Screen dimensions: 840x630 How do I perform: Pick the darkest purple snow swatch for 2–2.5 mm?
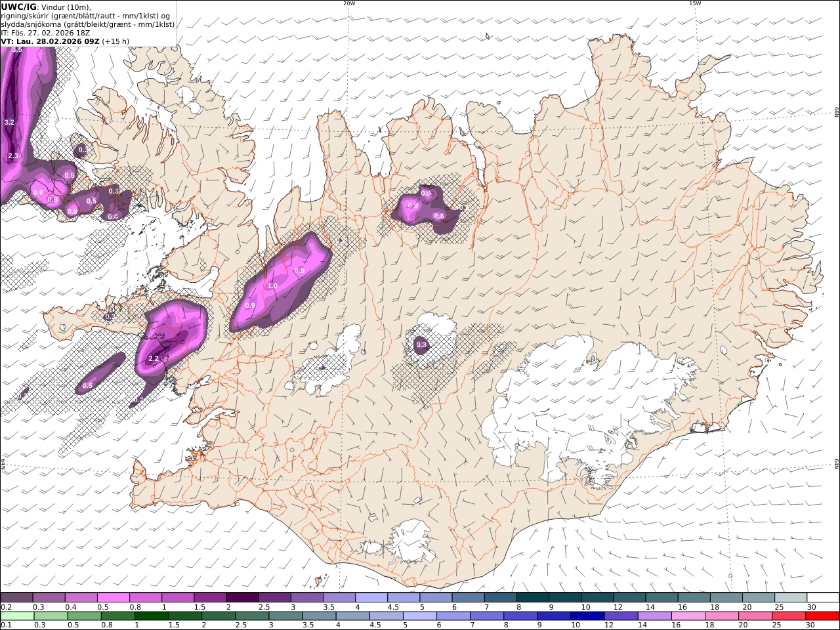tap(242, 597)
